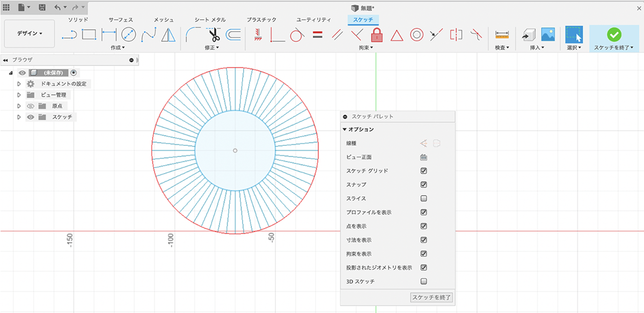Screen dimensions: 644x313
Task: Expand the スケッチ folder in browser
Action: point(19,117)
